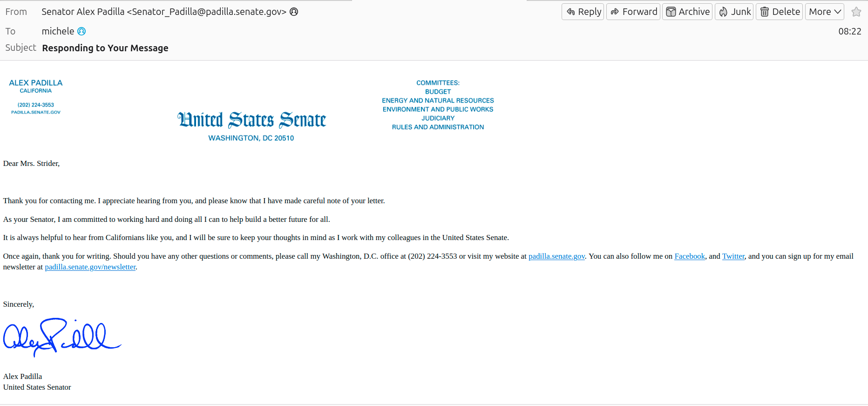Open the padilla.senate.gov website link
Screen dimensions: 868x406
pyautogui.click(x=556, y=256)
